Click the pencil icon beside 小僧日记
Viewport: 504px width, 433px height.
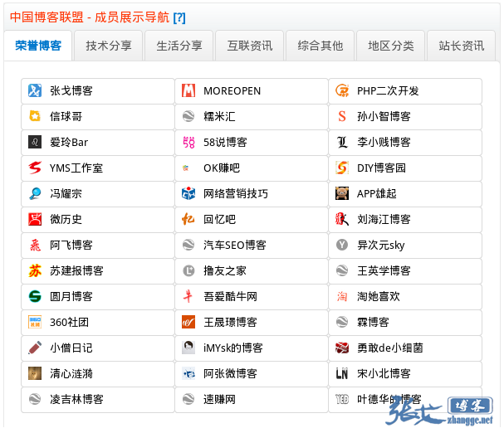click(x=35, y=348)
